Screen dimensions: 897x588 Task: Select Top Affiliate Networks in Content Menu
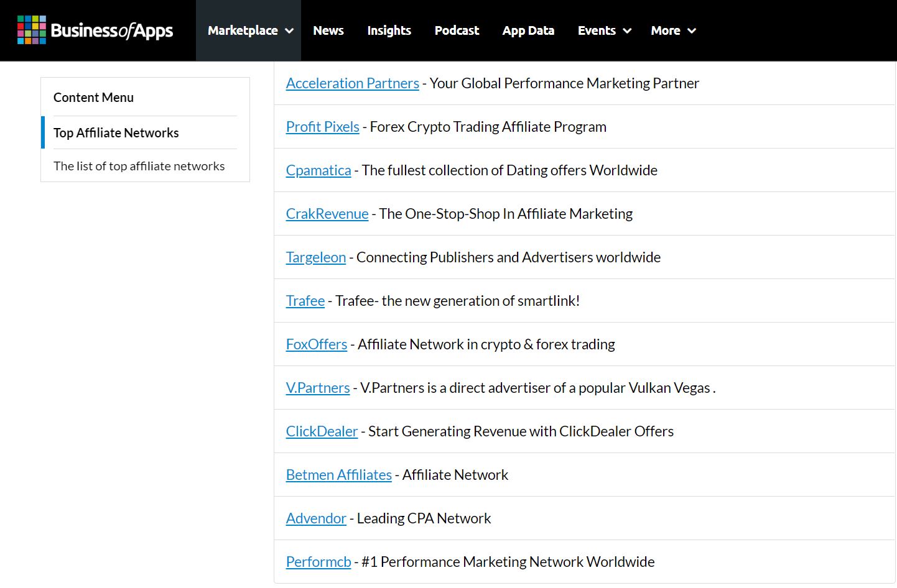pyautogui.click(x=116, y=133)
